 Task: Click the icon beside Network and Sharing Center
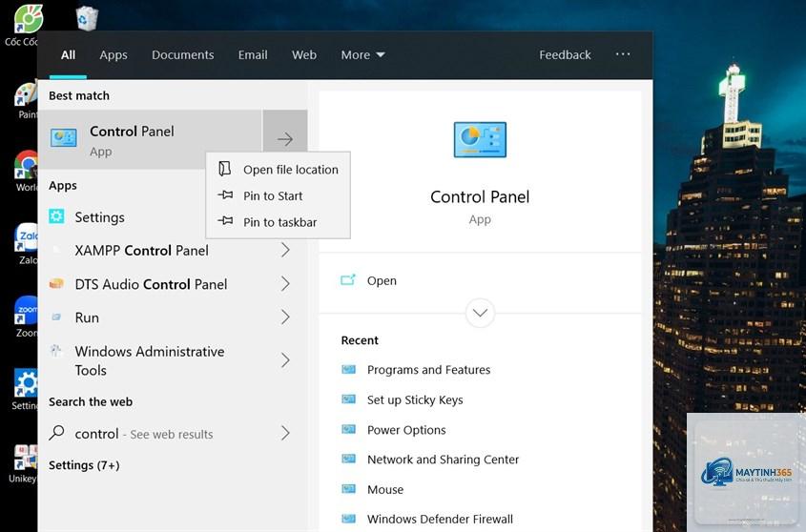tap(348, 459)
